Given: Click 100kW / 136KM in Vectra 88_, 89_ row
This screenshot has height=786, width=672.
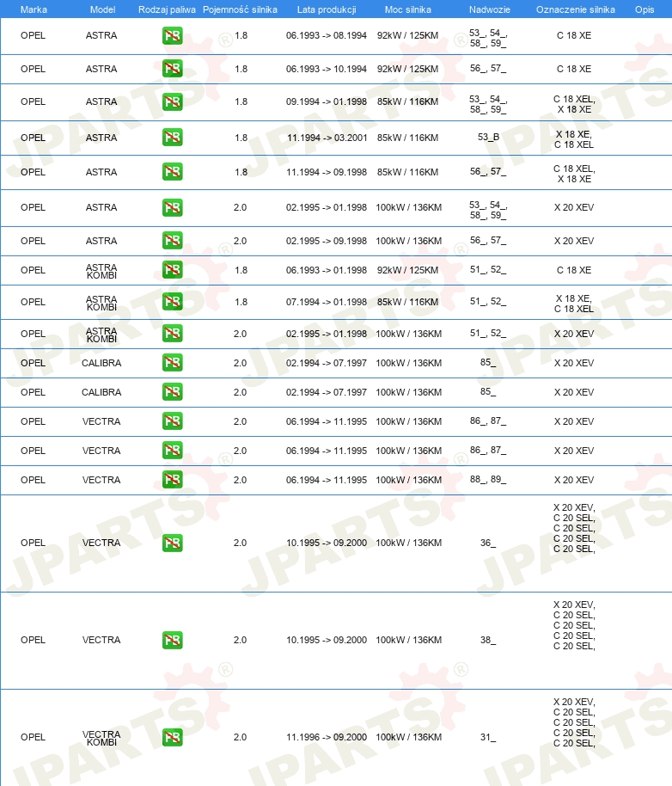Looking at the screenshot, I should (x=408, y=480).
